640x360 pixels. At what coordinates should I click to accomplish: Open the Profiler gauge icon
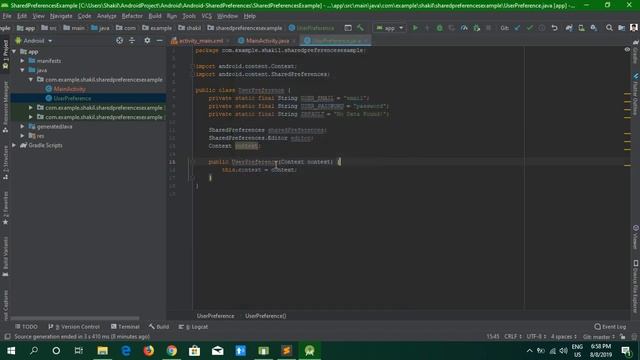464,28
